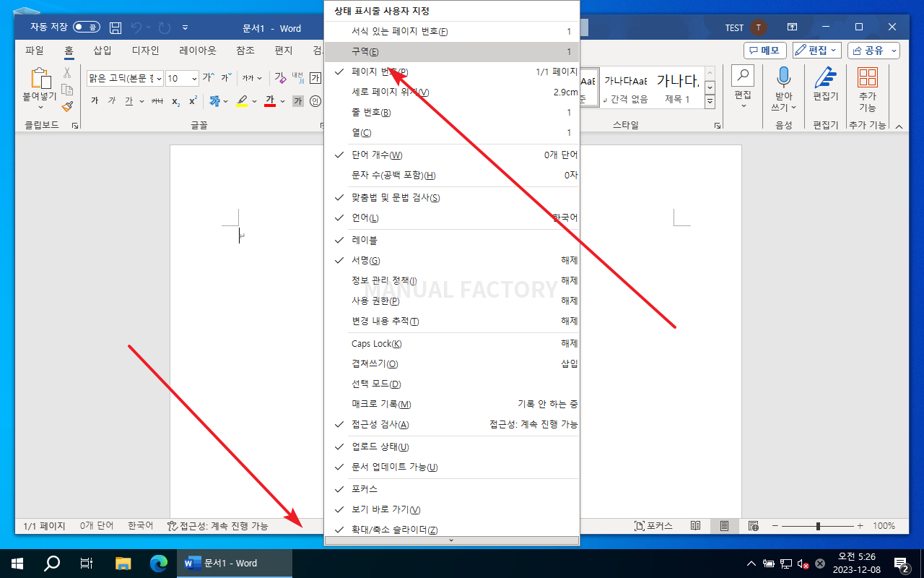Open the font size 10 dropdown
924x578 pixels.
[193, 78]
